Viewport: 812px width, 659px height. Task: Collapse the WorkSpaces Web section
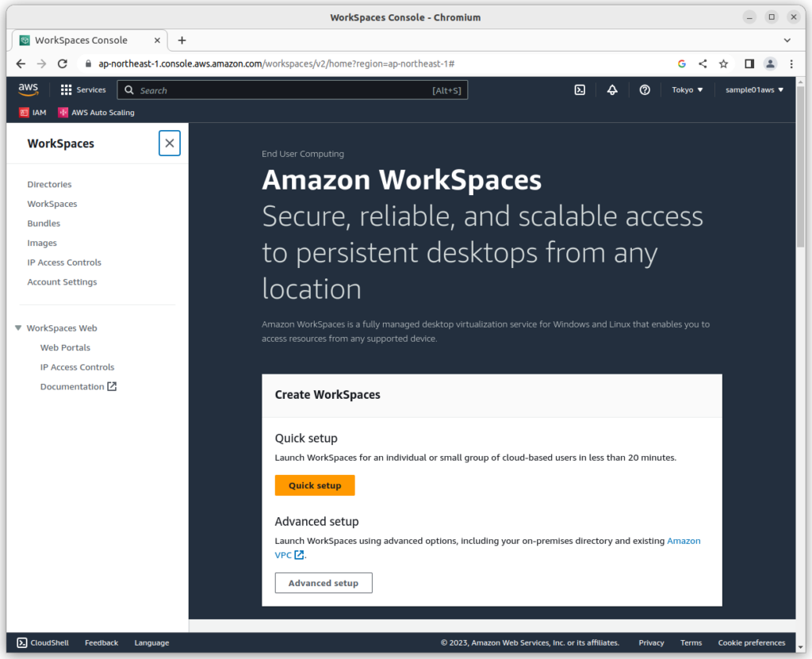click(17, 328)
